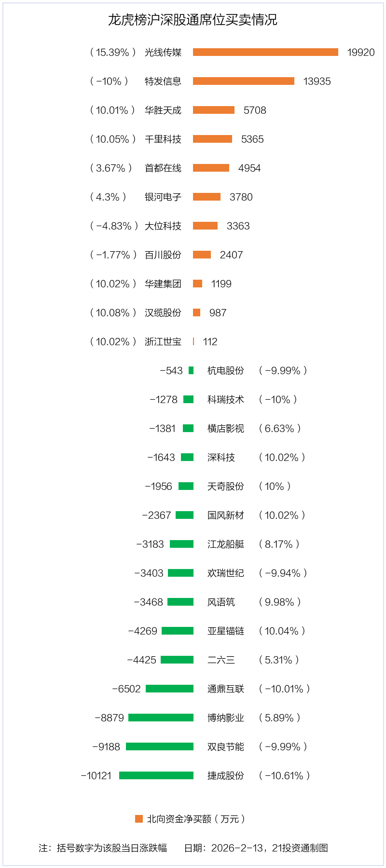Click the 首都在线 stock name
This screenshot has height=868, width=386.
tap(163, 168)
